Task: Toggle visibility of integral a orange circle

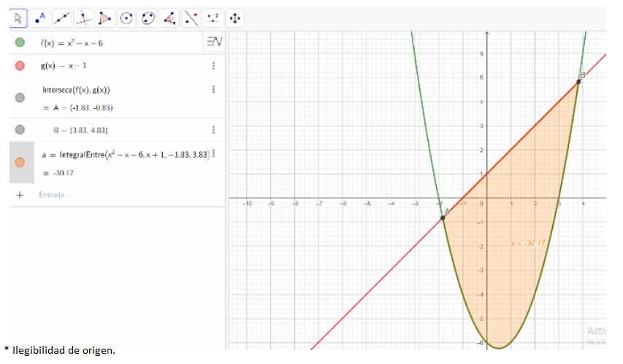Action: click(x=20, y=162)
